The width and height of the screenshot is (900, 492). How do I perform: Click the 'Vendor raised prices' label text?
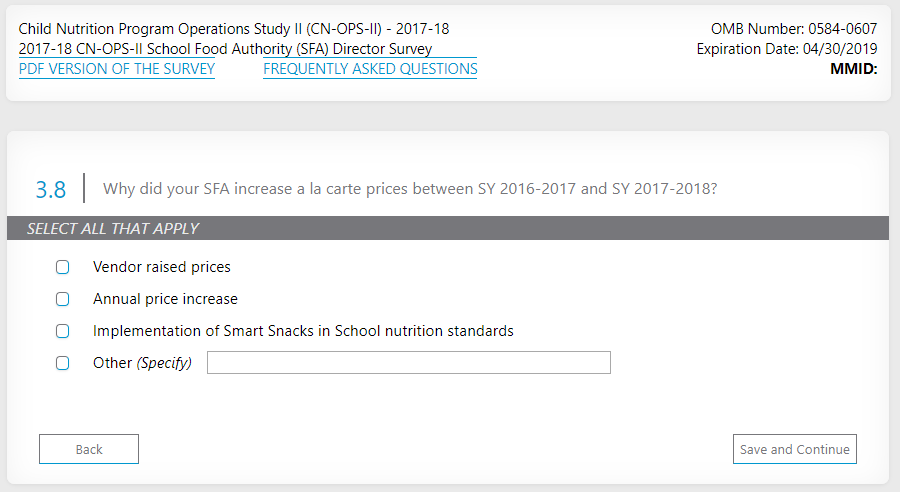[x=162, y=267]
